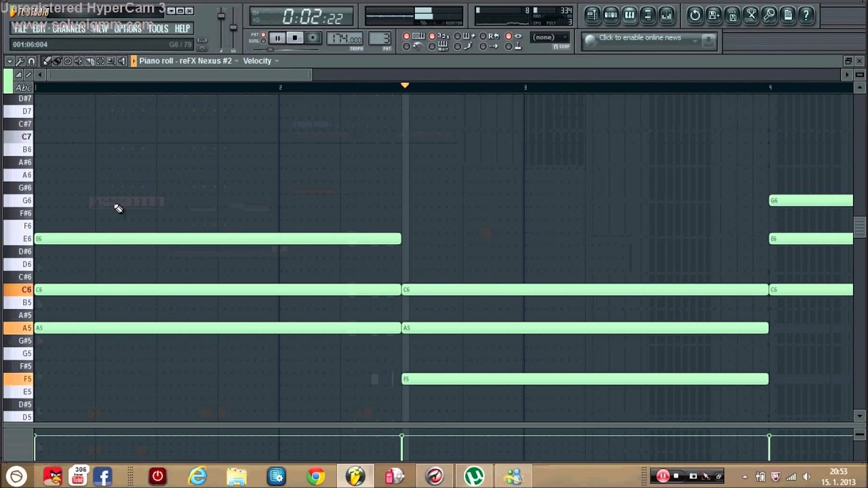The width and height of the screenshot is (868, 488).
Task: Stop playback with the transport stop button
Action: tap(294, 38)
